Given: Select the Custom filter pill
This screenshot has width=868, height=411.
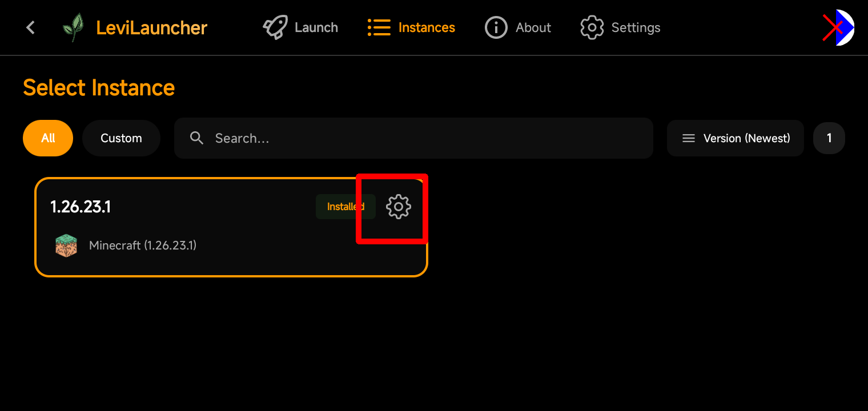Looking at the screenshot, I should (121, 138).
